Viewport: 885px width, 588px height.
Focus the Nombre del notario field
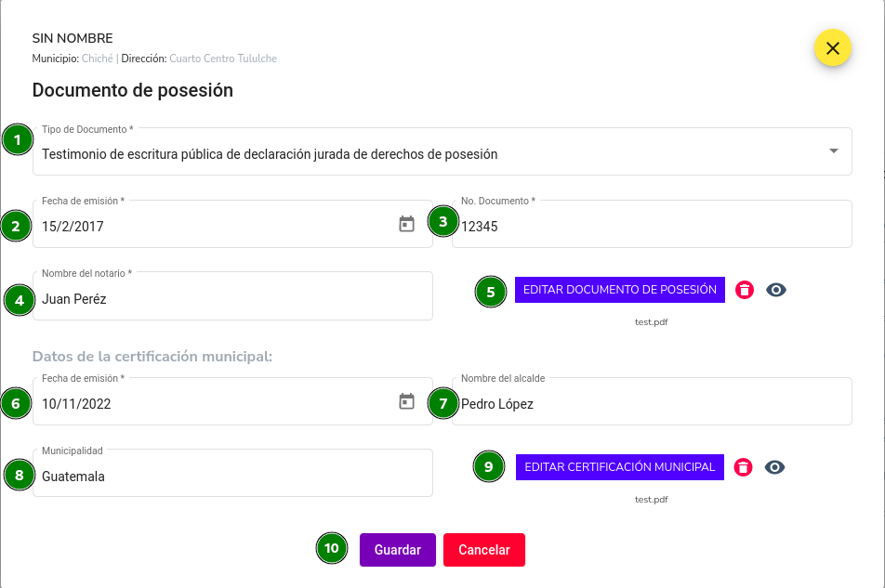pyautogui.click(x=232, y=296)
